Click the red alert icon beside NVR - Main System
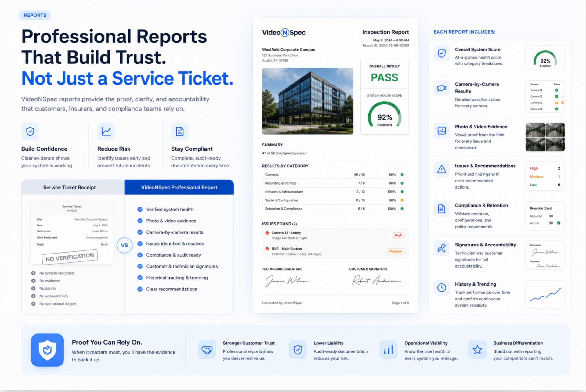 [267, 249]
